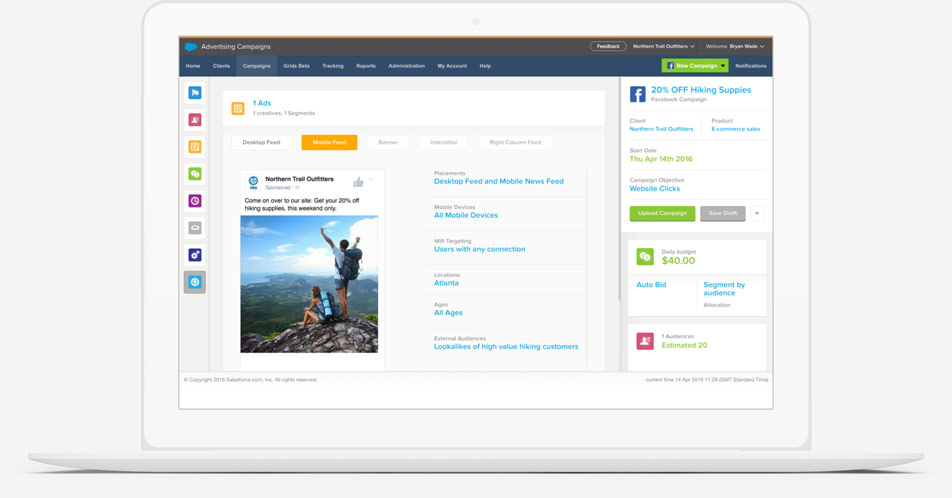Click the hiker ad image preview
The height and width of the screenshot is (498, 952).
pos(309,284)
